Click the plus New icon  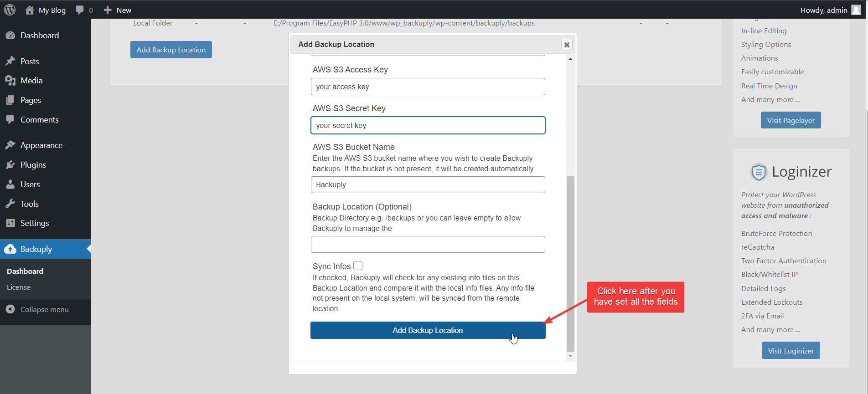tap(108, 10)
